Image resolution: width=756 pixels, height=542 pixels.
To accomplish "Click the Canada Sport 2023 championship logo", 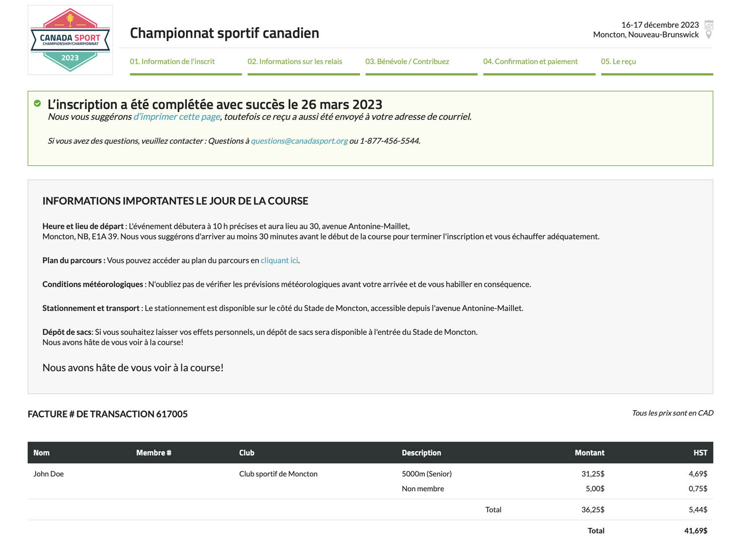I will click(x=70, y=40).
